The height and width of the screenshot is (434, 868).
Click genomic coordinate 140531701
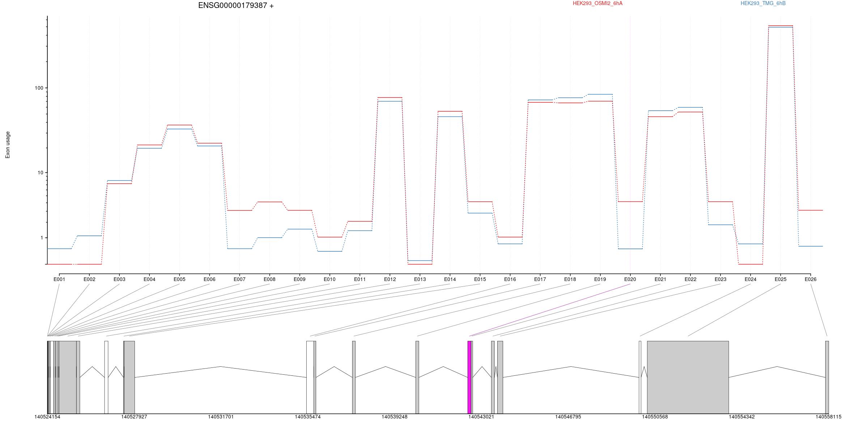click(x=221, y=417)
